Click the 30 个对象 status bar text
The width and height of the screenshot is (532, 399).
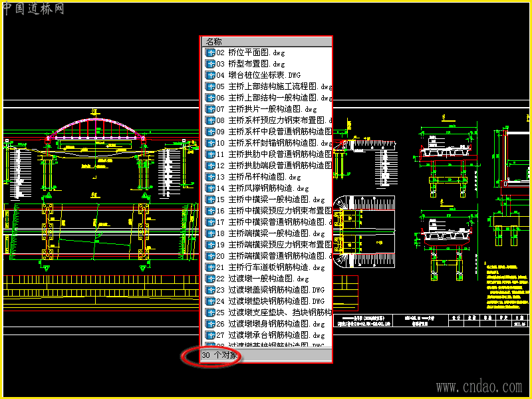point(219,355)
